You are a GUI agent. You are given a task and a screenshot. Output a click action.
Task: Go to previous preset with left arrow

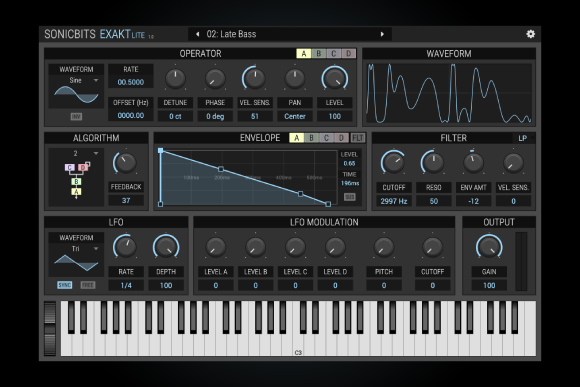198,34
